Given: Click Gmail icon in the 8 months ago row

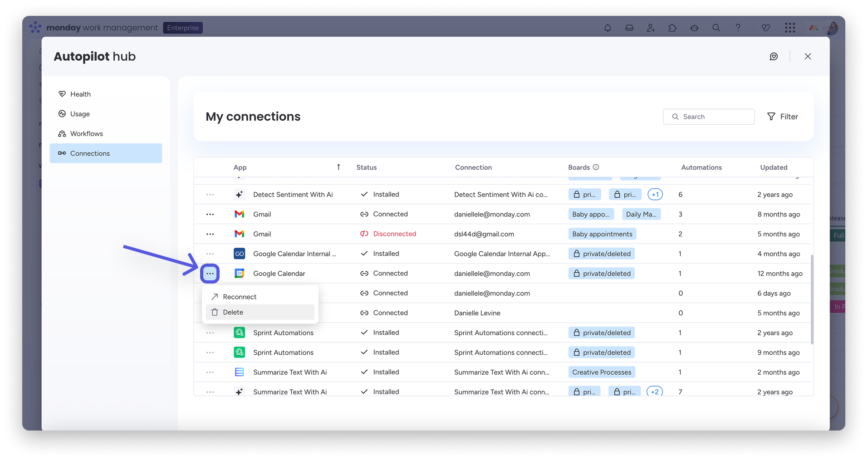Looking at the screenshot, I should click(x=239, y=214).
